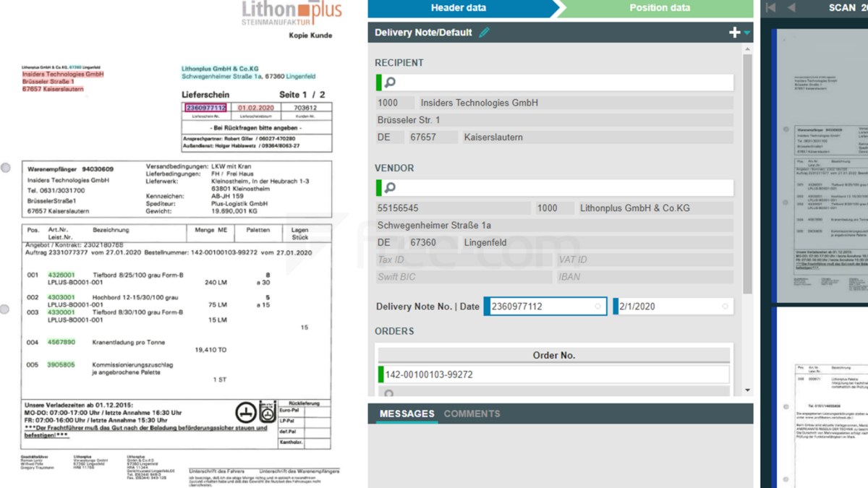Click vendor number 55156545
This screenshot has height=488, width=868.
454,208
